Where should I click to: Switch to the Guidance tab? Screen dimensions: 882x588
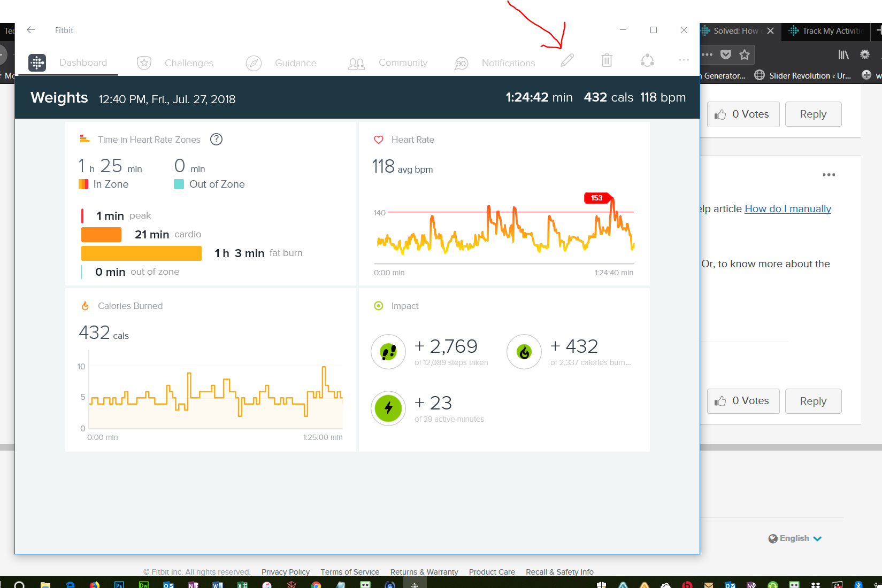pyautogui.click(x=295, y=63)
